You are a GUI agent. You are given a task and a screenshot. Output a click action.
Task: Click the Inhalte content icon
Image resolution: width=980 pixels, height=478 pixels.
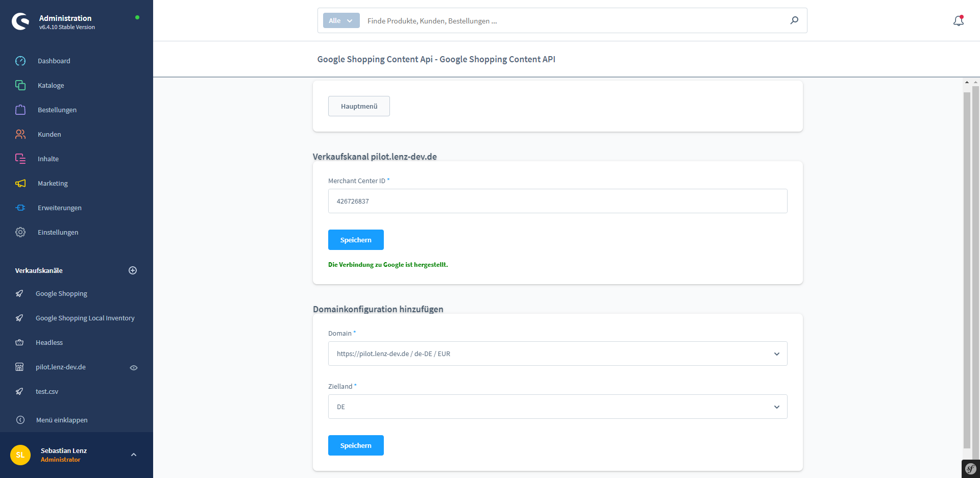click(20, 159)
